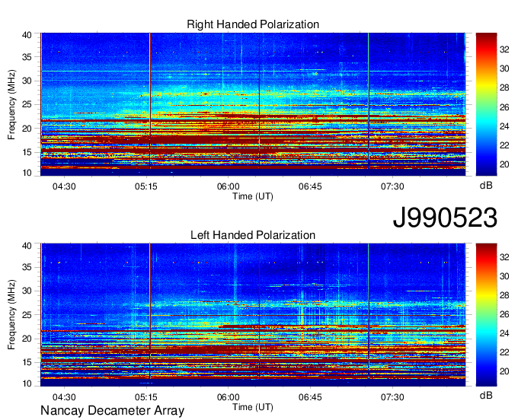Click the 28 dB value on the upper colorbar
Image resolution: width=518 pixels, height=420 pixels.
click(x=504, y=87)
